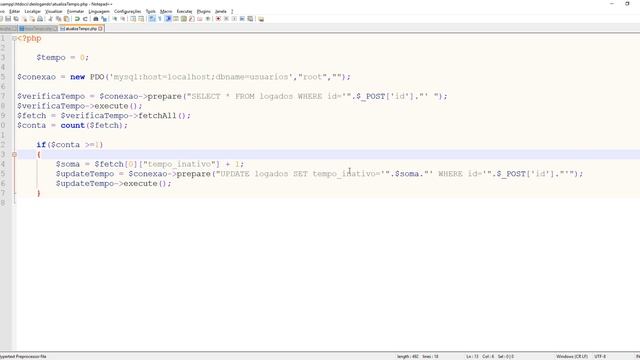Screen dimensions: 640x360
Task: Click the Close All documents toolbar icon
Action: tap(32, 19)
